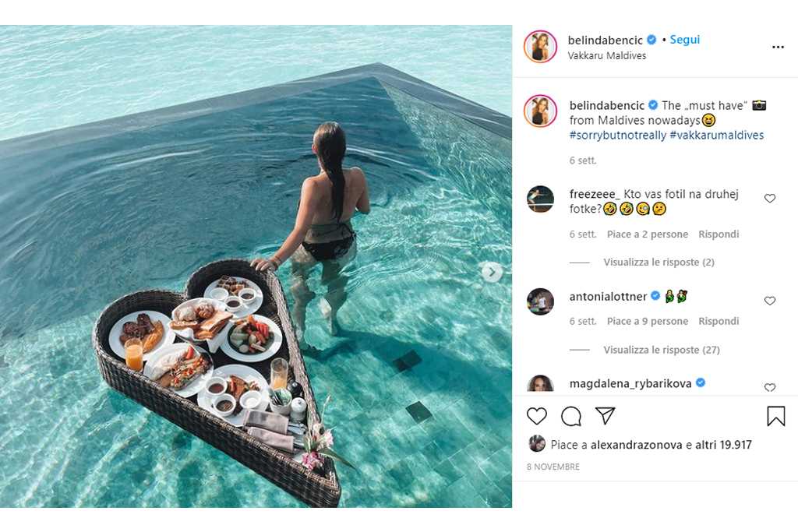Save post with the bookmark icon
The height and width of the screenshot is (532, 798).
[x=775, y=416]
